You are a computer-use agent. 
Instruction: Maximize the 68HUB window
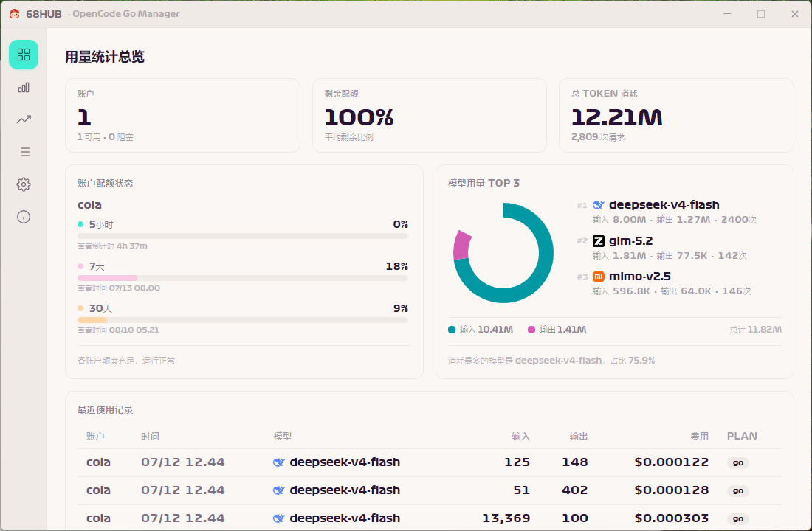click(761, 14)
